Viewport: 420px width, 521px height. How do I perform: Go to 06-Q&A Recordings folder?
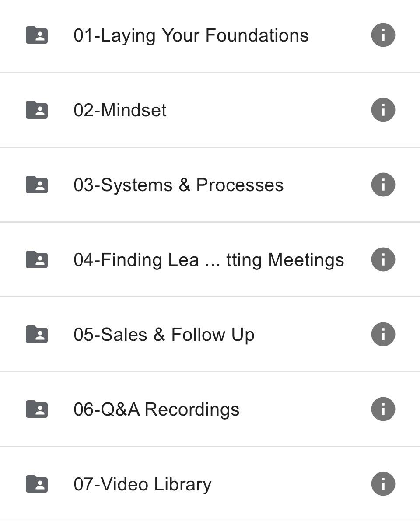tap(157, 409)
